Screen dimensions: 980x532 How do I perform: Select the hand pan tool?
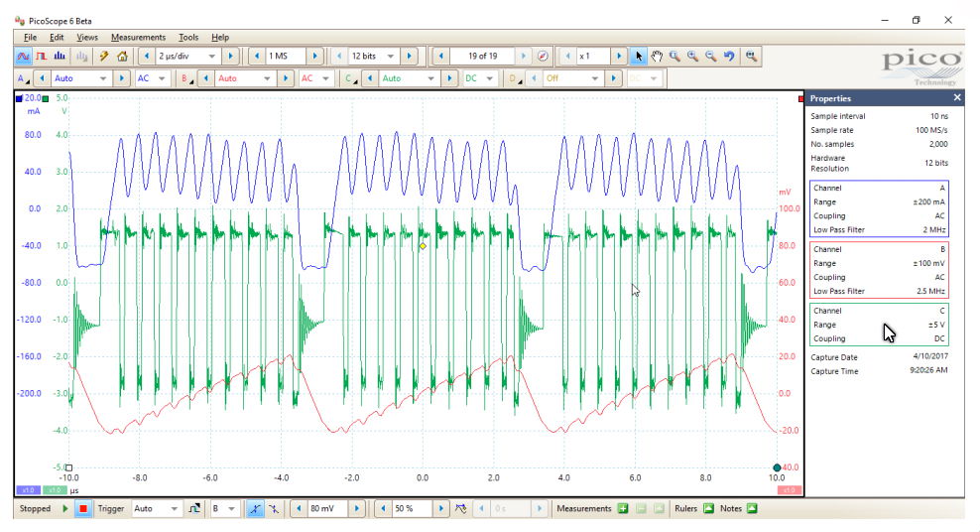[x=657, y=57]
